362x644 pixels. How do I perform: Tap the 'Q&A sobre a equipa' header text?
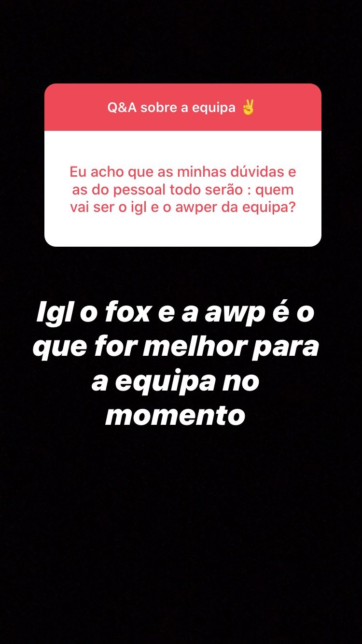(x=171, y=108)
